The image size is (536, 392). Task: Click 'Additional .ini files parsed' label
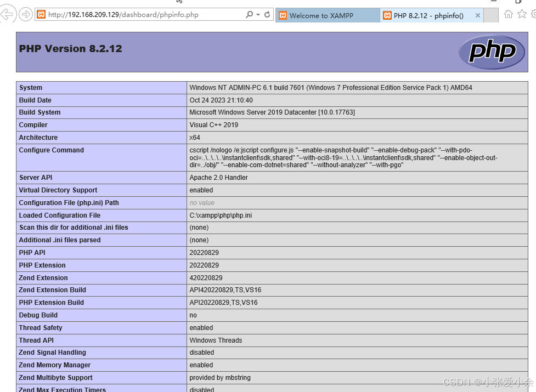60,240
